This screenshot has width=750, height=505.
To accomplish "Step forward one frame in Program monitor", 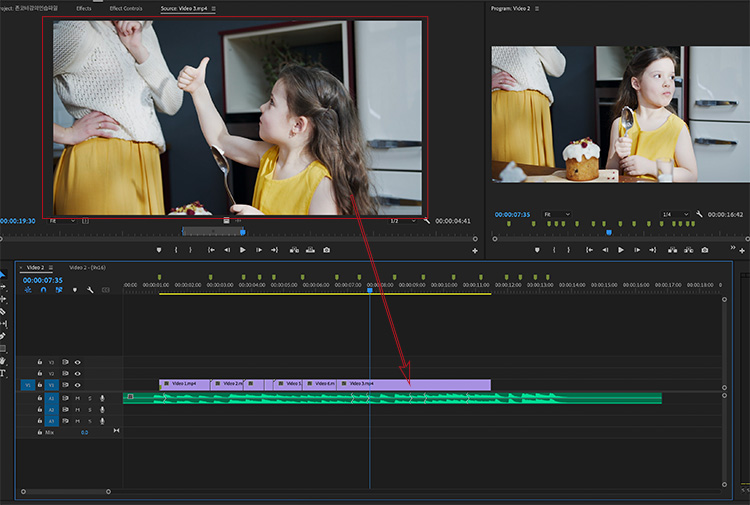I will click(637, 250).
